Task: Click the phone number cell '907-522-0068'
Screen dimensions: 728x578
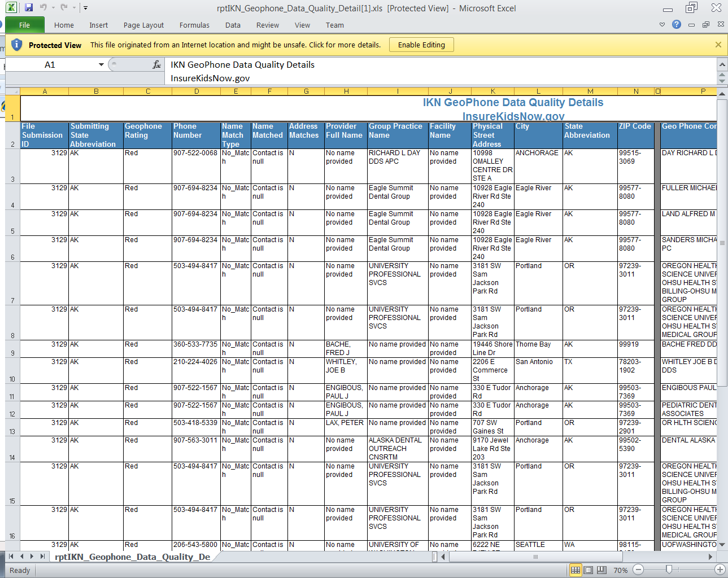Action: [196, 166]
